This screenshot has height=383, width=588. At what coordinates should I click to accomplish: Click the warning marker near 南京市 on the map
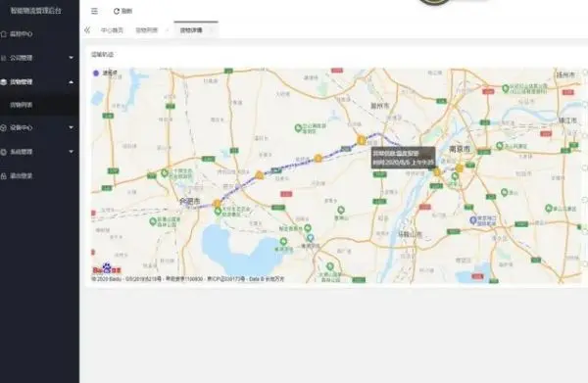pyautogui.click(x=460, y=168)
